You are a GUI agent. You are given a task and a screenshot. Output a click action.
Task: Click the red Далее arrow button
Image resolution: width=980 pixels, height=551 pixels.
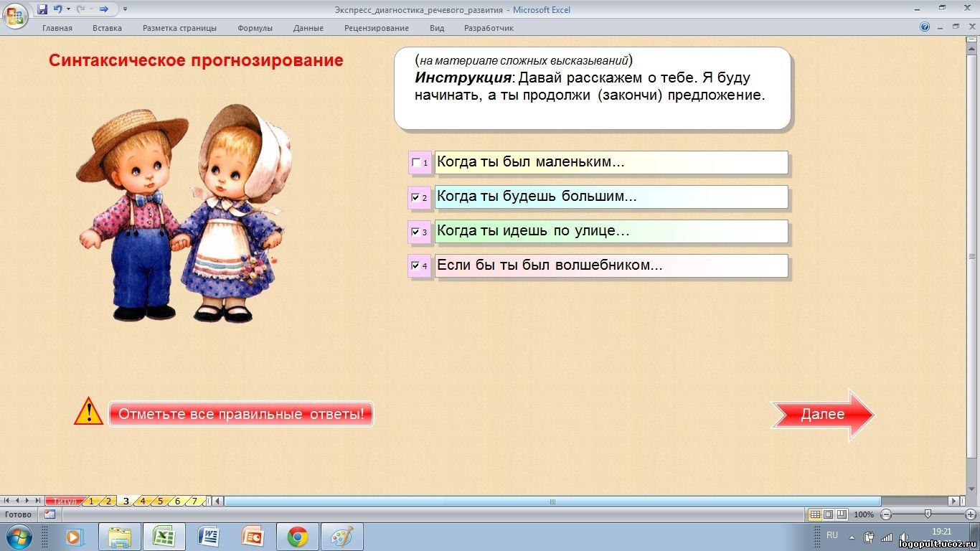tap(822, 414)
